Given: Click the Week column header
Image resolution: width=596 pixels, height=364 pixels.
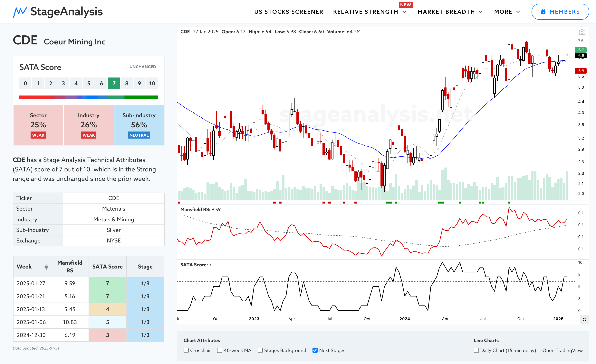Looking at the screenshot, I should tap(32, 267).
